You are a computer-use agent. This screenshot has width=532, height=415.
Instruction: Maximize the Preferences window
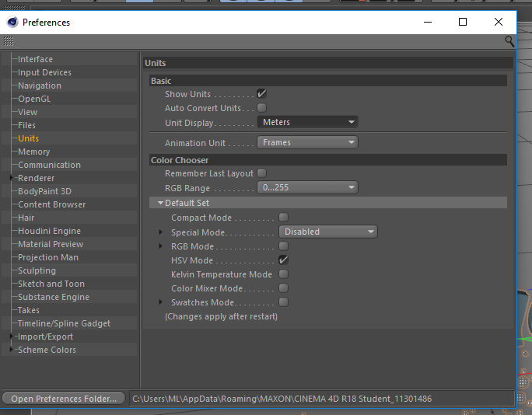(463, 22)
